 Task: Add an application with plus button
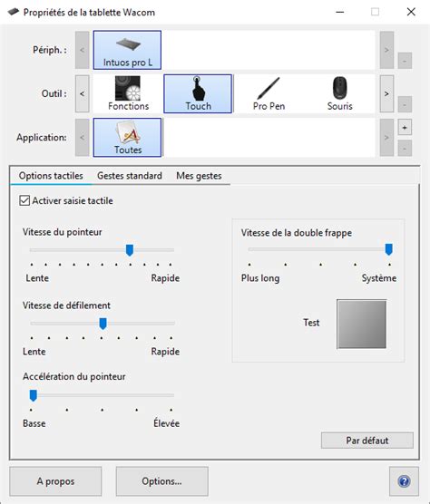(x=405, y=128)
